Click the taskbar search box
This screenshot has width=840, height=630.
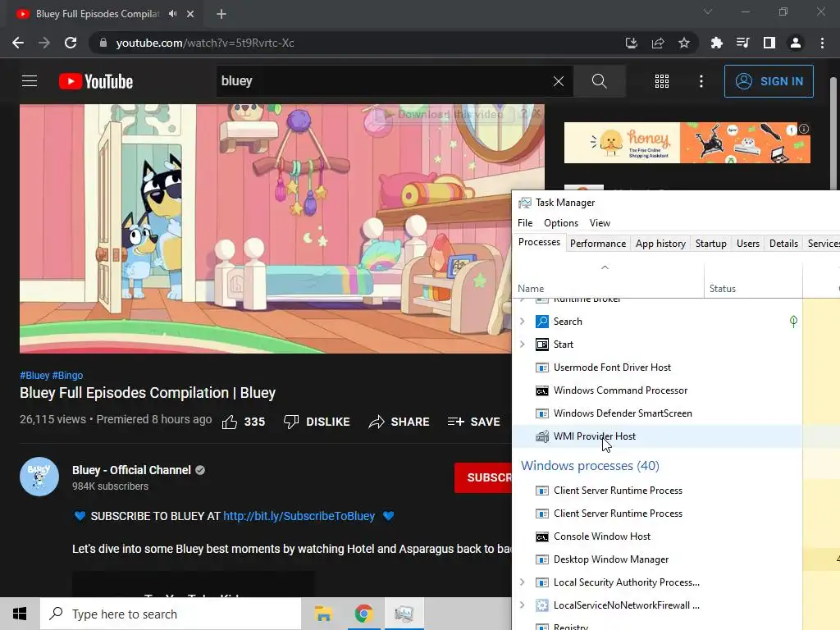pos(171,614)
